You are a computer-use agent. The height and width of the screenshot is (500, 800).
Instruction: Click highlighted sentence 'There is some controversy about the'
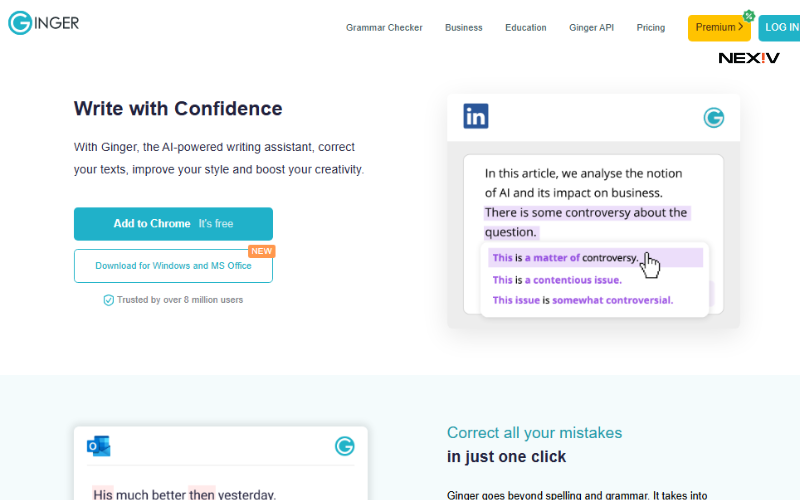point(587,212)
